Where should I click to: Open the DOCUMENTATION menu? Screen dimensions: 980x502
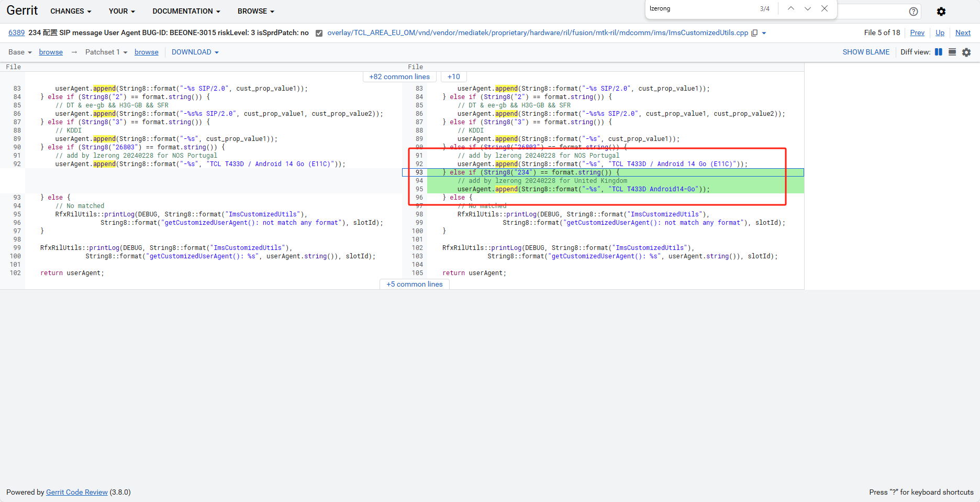click(186, 11)
